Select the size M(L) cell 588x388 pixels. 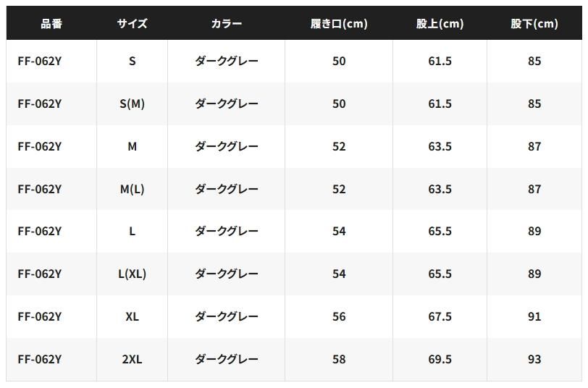132,190
